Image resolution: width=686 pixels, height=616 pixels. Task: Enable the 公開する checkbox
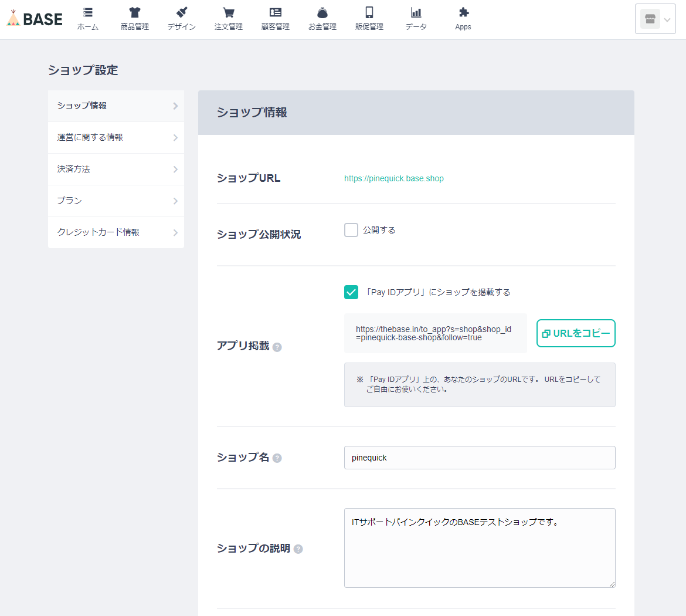(x=351, y=230)
